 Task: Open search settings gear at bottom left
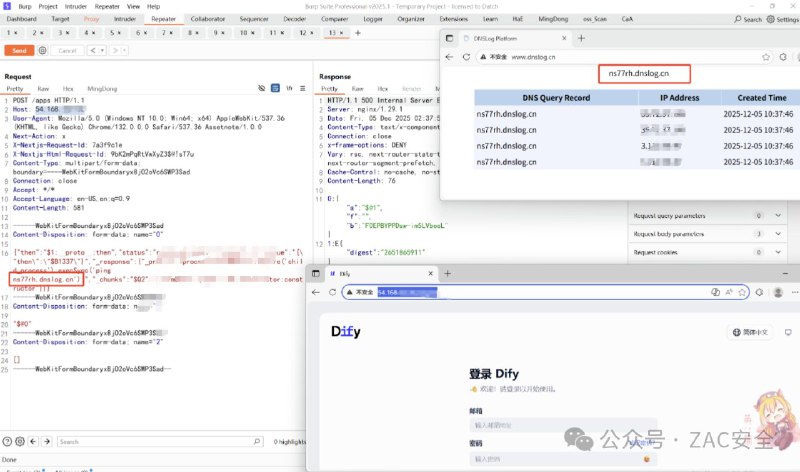(20, 441)
